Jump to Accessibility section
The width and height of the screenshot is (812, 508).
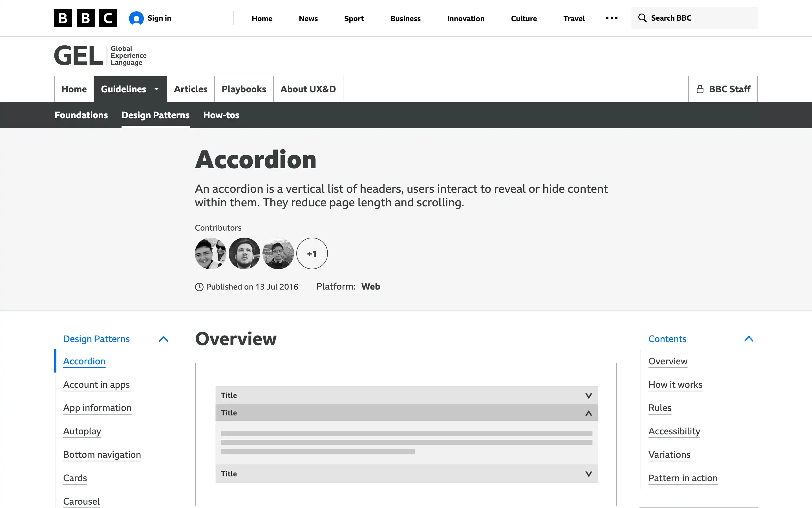(x=674, y=432)
